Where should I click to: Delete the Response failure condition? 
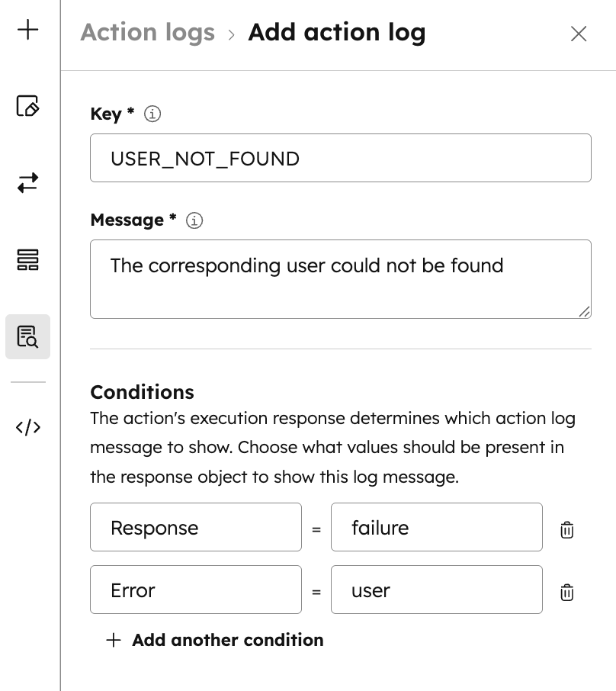(x=566, y=529)
